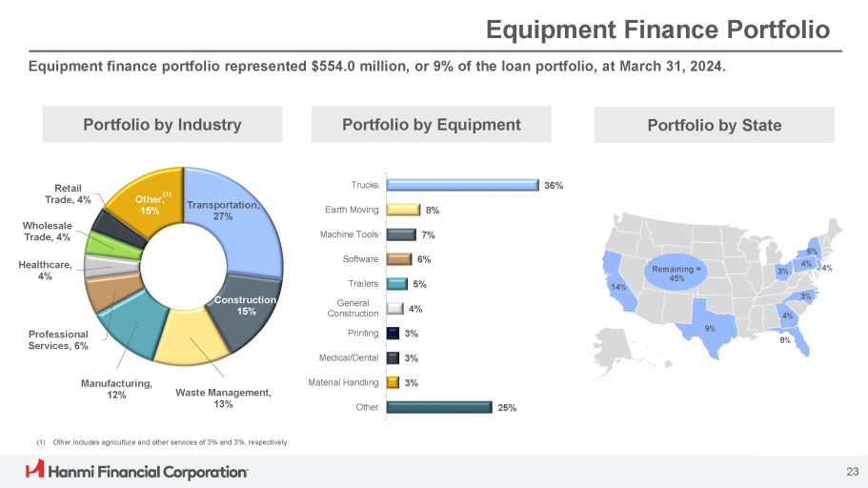
Task: Select the Portfolio by Industry header
Action: (163, 125)
